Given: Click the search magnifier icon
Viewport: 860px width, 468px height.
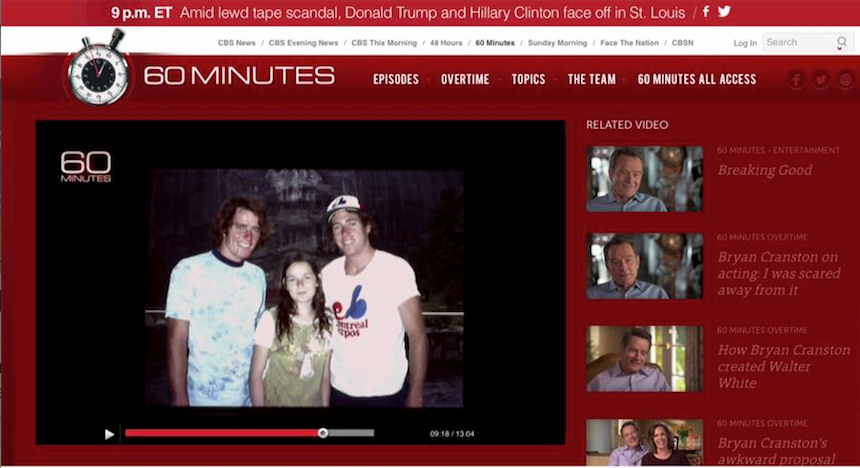Looking at the screenshot, I should tap(841, 42).
